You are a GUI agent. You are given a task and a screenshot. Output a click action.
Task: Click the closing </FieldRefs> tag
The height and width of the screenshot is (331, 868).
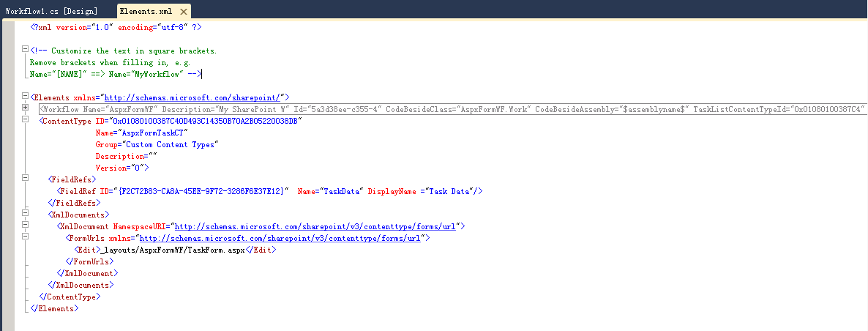tap(74, 203)
